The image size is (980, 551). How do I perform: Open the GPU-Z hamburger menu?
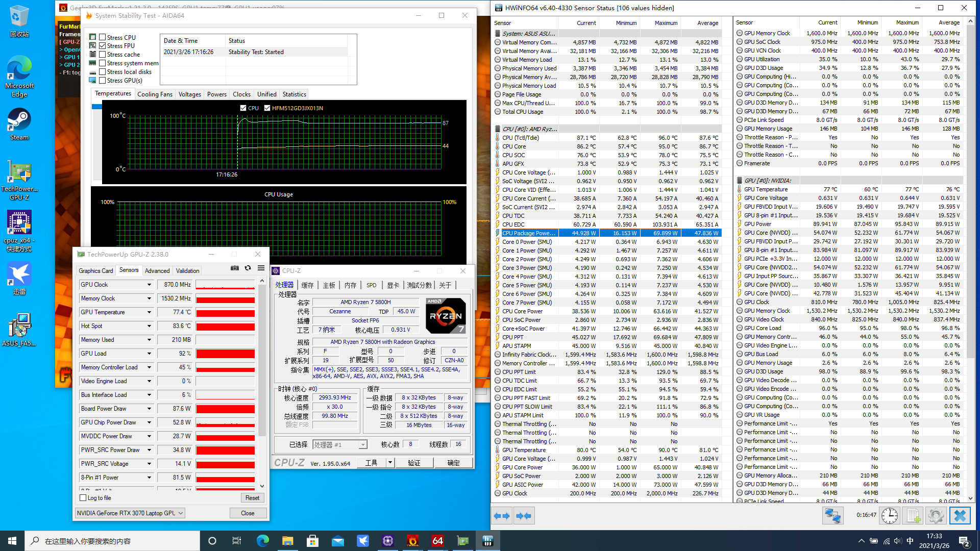tap(261, 268)
